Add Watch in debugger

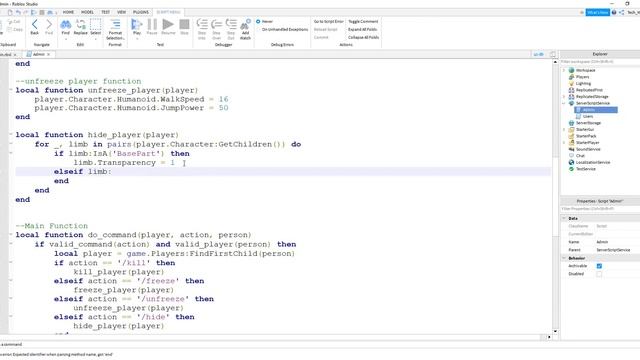point(245,29)
